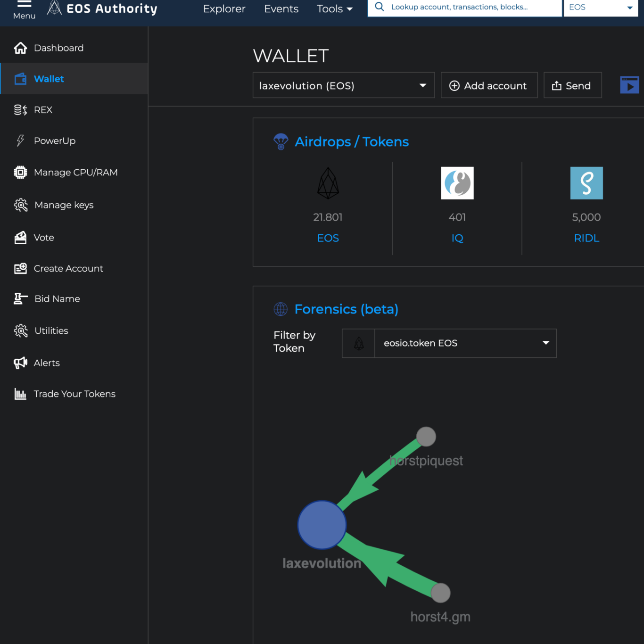Image resolution: width=644 pixels, height=644 pixels.
Task: Click the Airdrops parachute icon
Action: tap(281, 141)
